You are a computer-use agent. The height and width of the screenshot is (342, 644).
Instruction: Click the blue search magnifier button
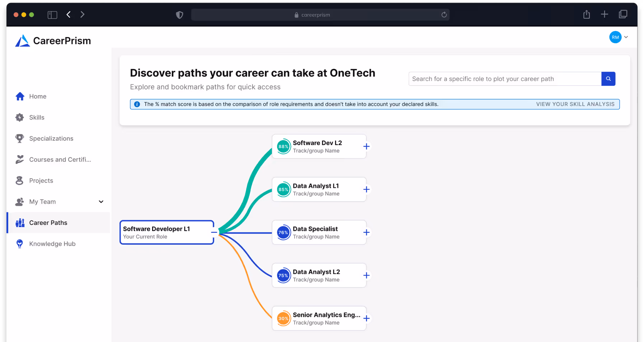click(x=608, y=79)
